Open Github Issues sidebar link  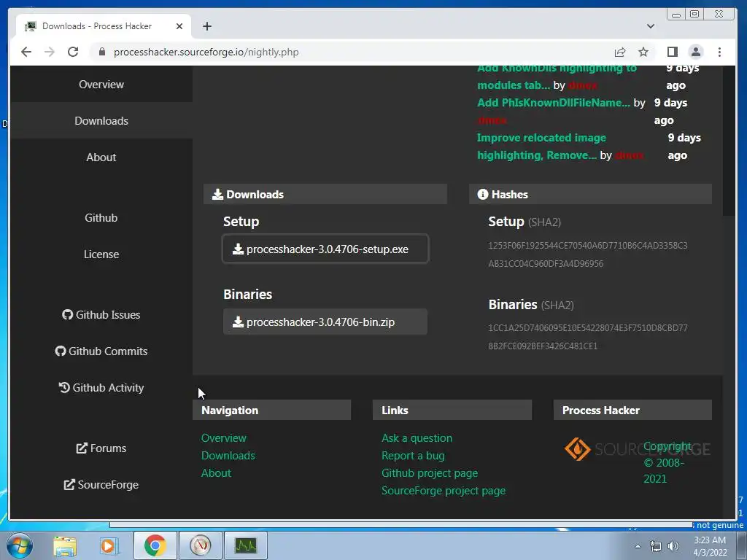coord(101,315)
